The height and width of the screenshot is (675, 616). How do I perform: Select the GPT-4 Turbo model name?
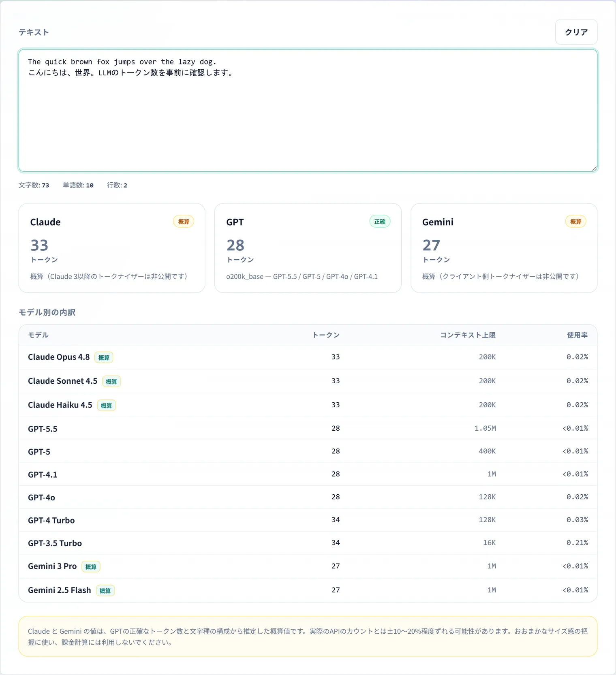pos(51,520)
